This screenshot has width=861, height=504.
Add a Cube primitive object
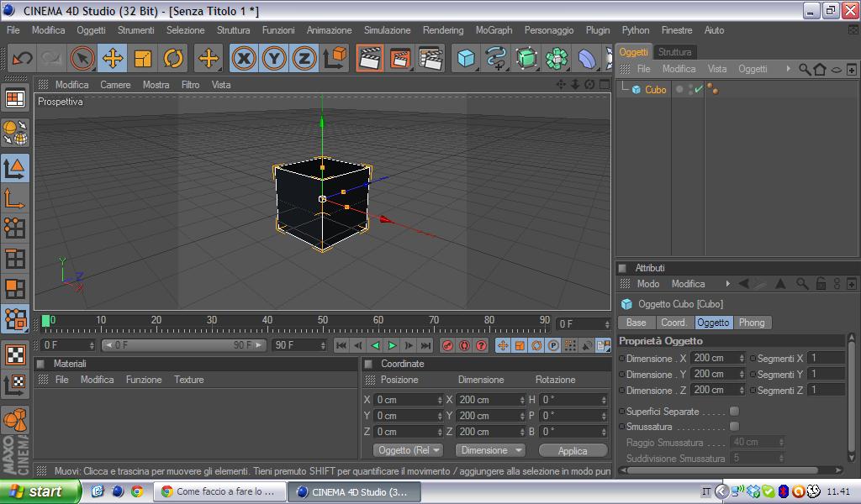click(x=465, y=58)
